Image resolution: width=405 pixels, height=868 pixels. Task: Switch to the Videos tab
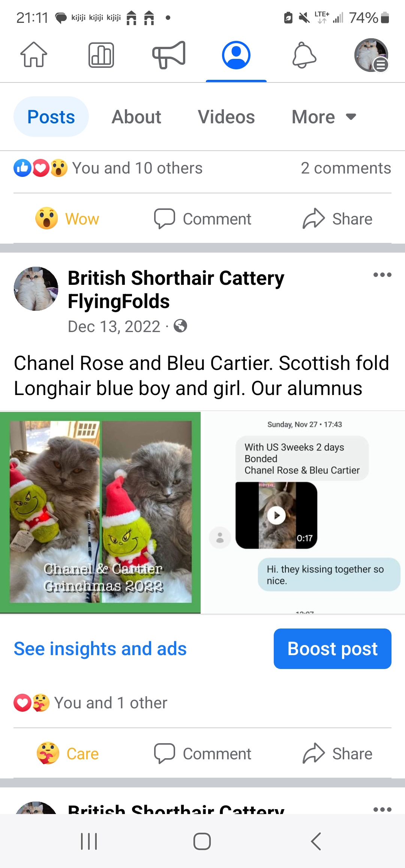click(226, 117)
